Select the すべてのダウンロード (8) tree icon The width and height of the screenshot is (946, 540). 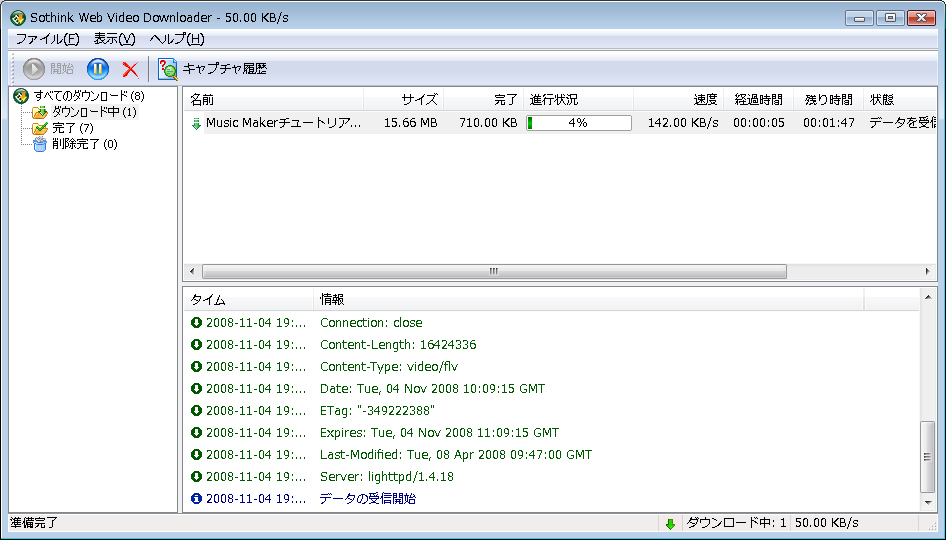point(21,96)
